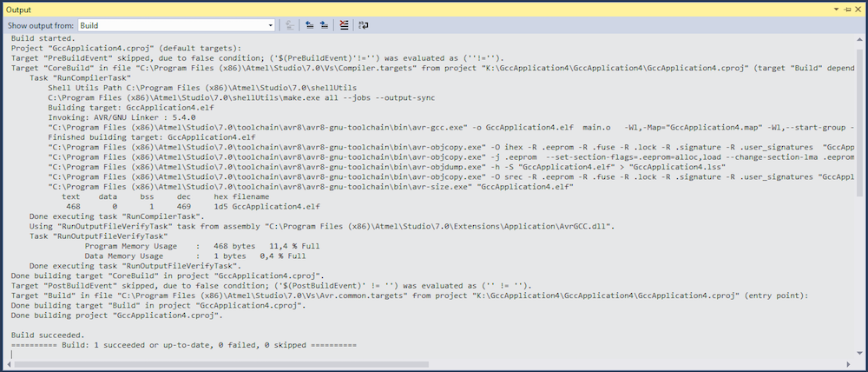Click the 'make.exe all --jobs --output-sync' line

tap(241, 98)
